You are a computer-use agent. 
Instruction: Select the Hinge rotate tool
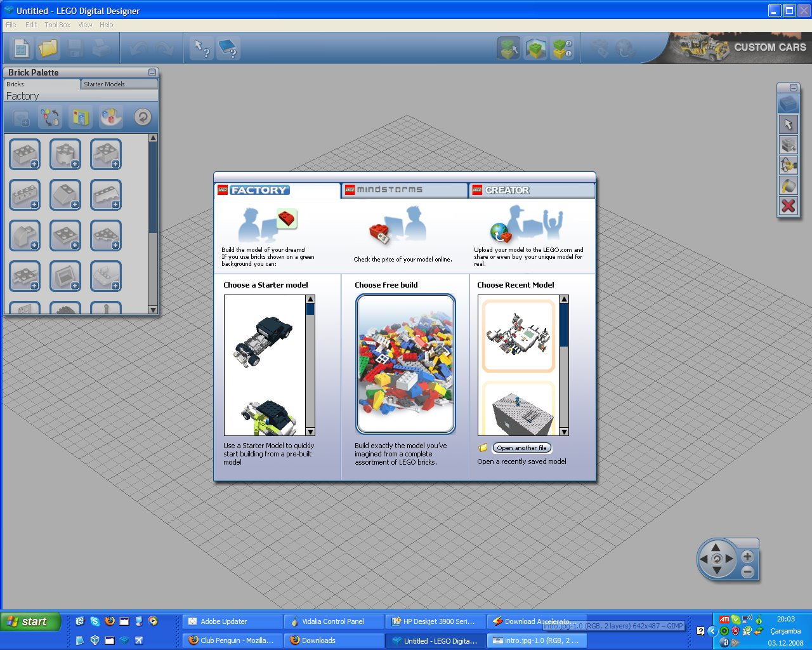tap(789, 165)
